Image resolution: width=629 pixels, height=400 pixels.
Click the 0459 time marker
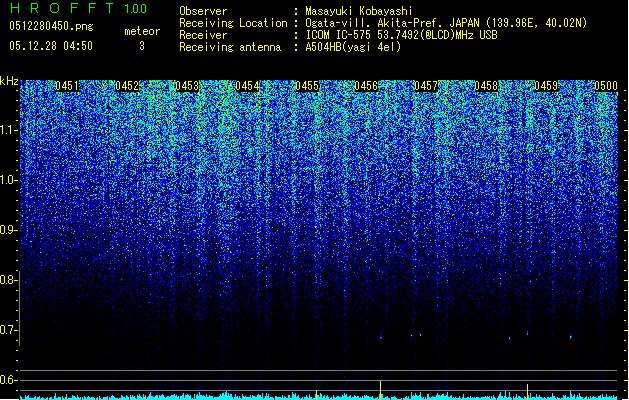click(546, 86)
